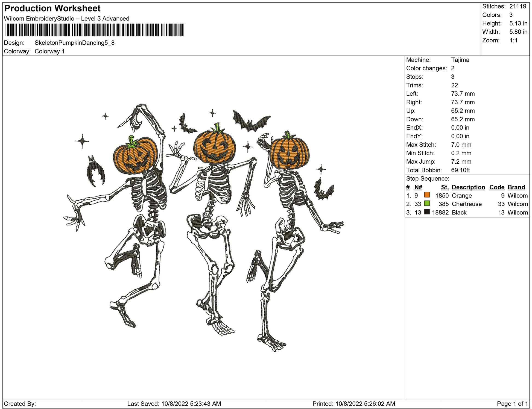The width and height of the screenshot is (532, 409).
Task: Click the St. column header
Action: (x=445, y=187)
